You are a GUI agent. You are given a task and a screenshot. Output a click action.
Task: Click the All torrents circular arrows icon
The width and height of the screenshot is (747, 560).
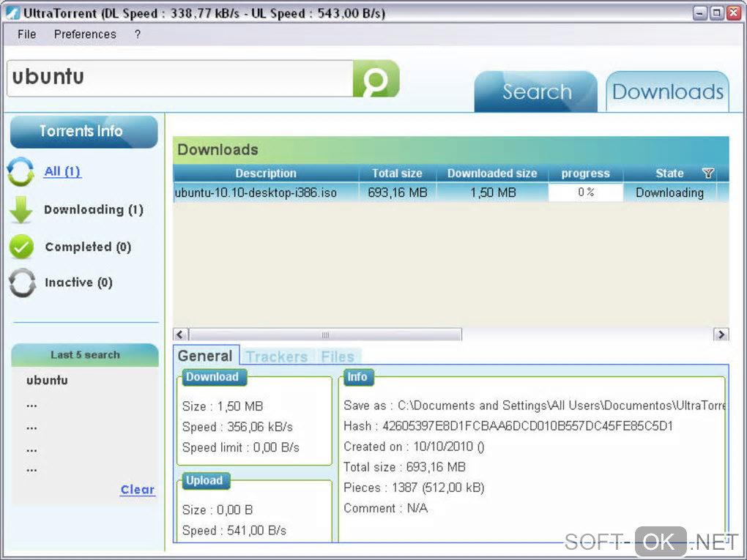[x=21, y=171]
